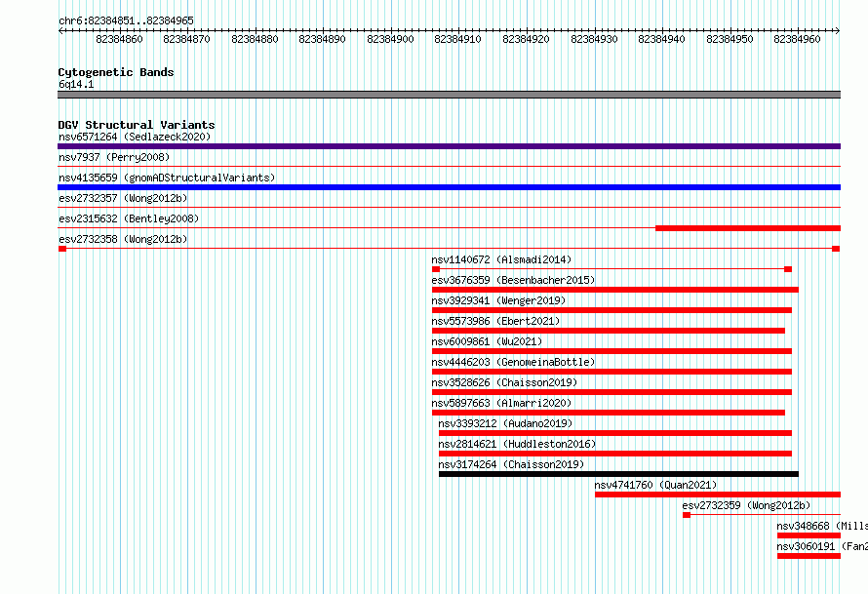This screenshot has height=594, width=868.
Task: Open the nsv1140672 (Alsmadi2014) label
Action: pos(501,259)
